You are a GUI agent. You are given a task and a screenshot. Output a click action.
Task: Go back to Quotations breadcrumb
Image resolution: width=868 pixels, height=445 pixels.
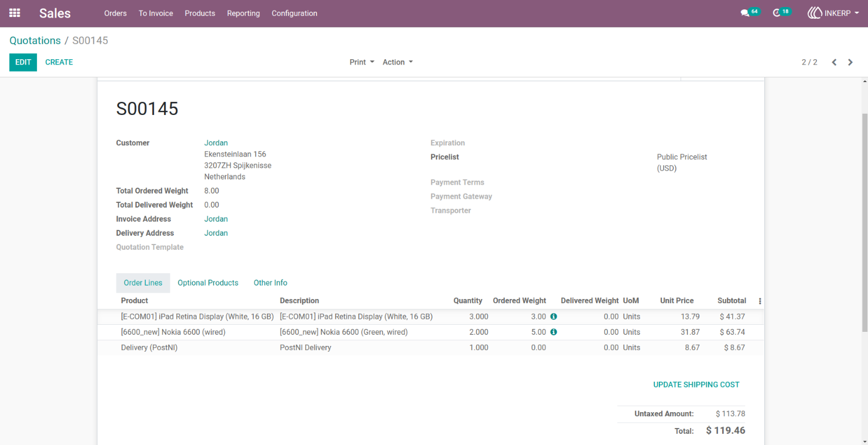pyautogui.click(x=35, y=40)
